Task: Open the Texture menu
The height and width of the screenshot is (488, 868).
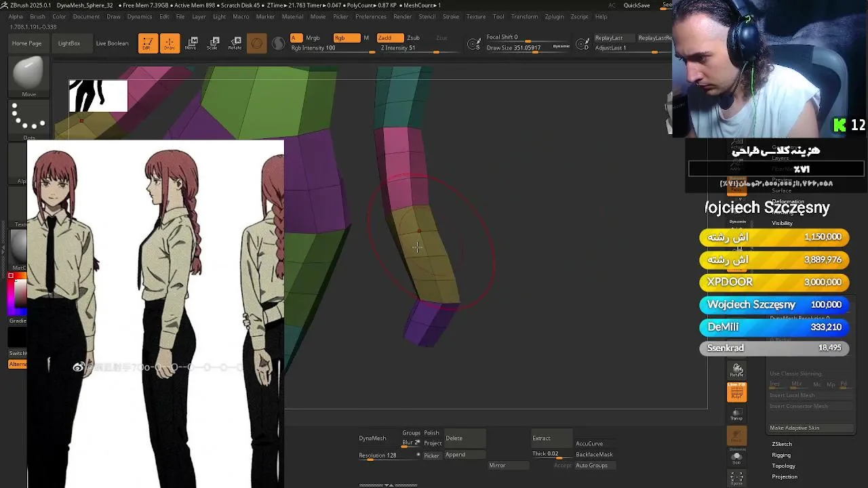Action: coord(475,16)
